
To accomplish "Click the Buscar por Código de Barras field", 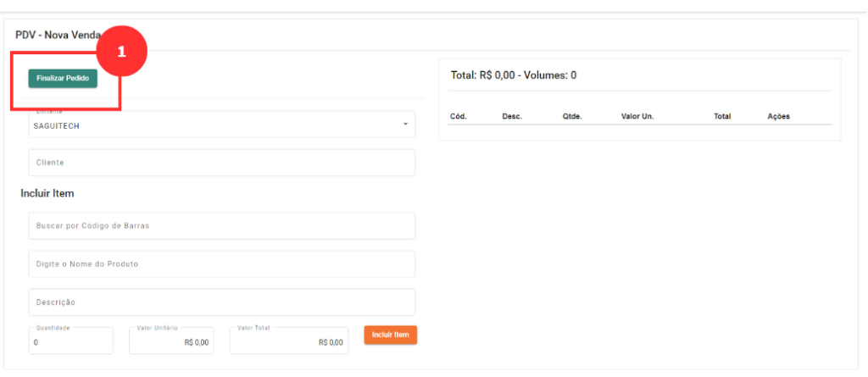I will pyautogui.click(x=221, y=226).
